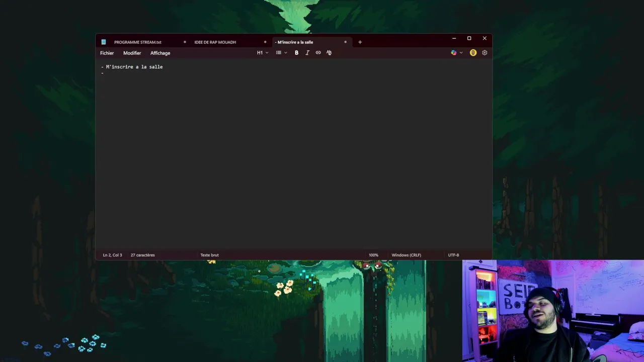
Task: Select the M'inscrire a la salle tab
Action: pyautogui.click(x=295, y=42)
